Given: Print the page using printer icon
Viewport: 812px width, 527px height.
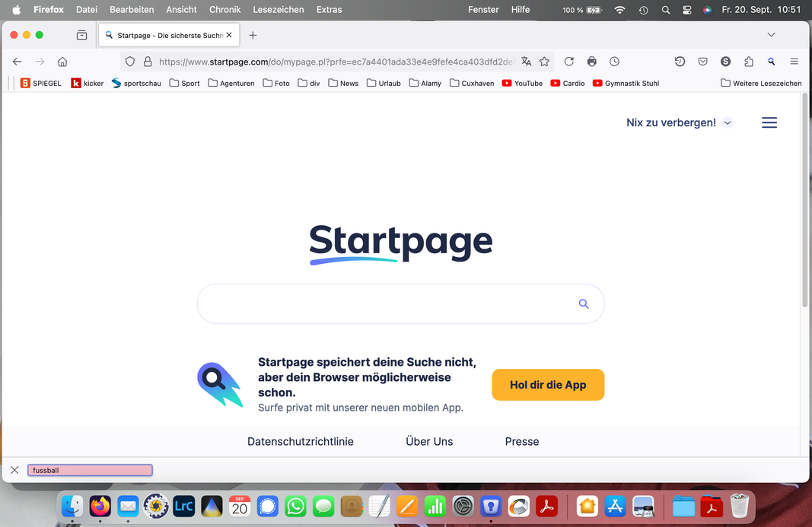Looking at the screenshot, I should click(591, 62).
